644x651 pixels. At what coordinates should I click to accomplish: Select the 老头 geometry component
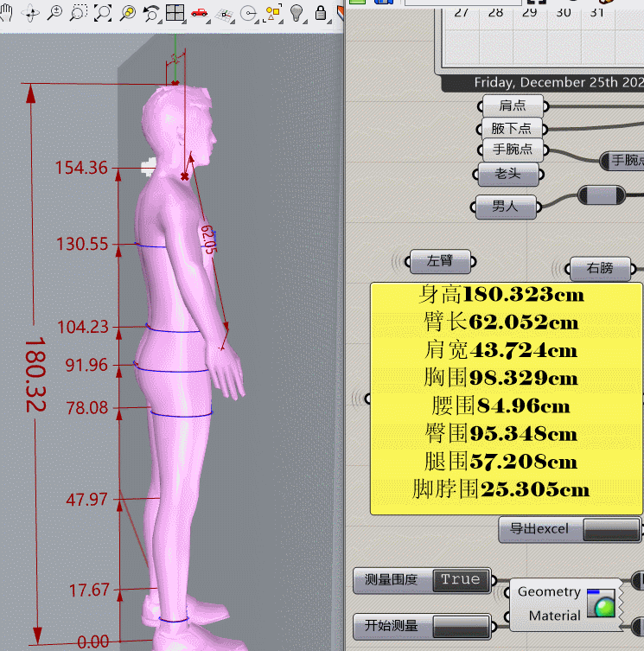click(508, 174)
